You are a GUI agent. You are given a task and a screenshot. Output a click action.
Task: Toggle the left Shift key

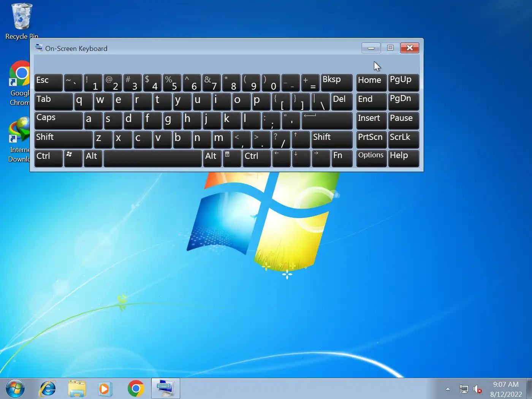63,139
